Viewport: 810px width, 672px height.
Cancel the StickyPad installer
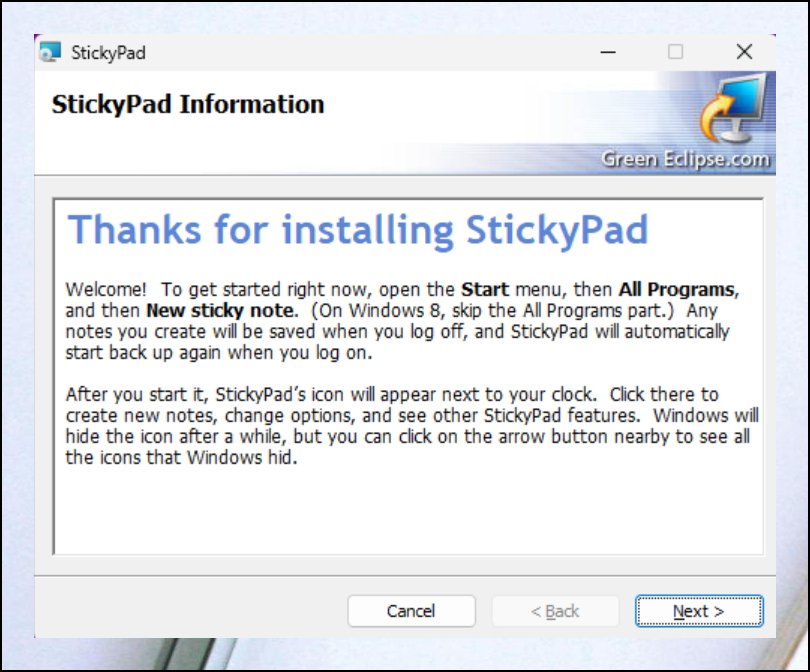(x=411, y=611)
